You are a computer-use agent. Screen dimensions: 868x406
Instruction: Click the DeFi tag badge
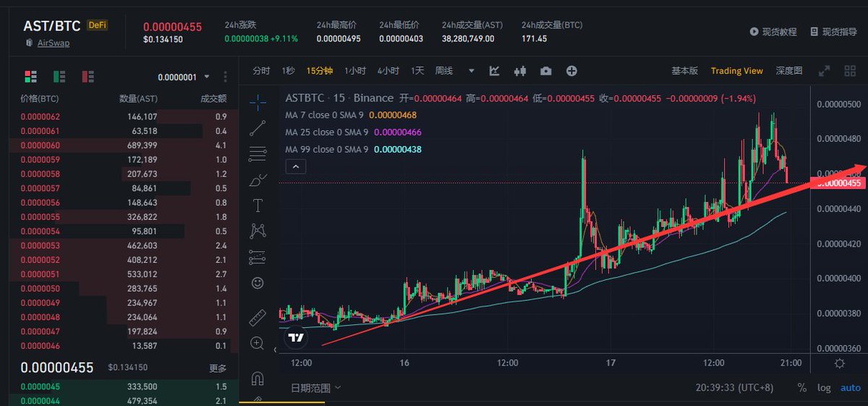(x=97, y=25)
